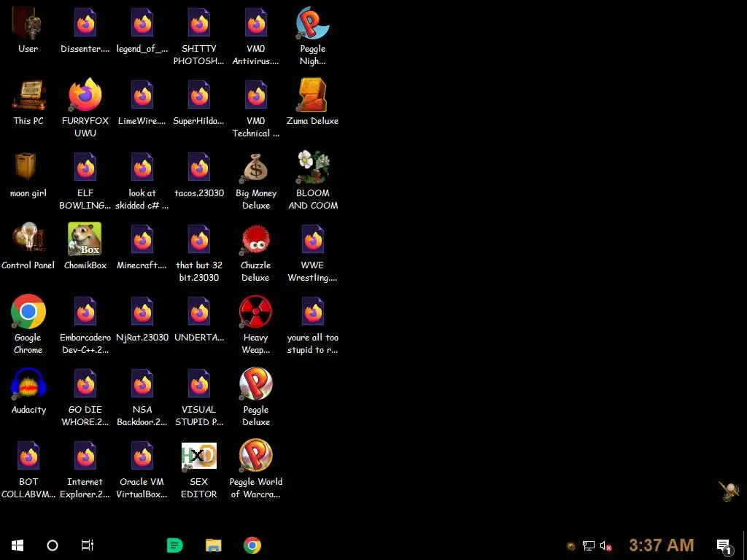Open Cortana search circle in taskbar
The height and width of the screenshot is (560, 747).
[x=53, y=545]
